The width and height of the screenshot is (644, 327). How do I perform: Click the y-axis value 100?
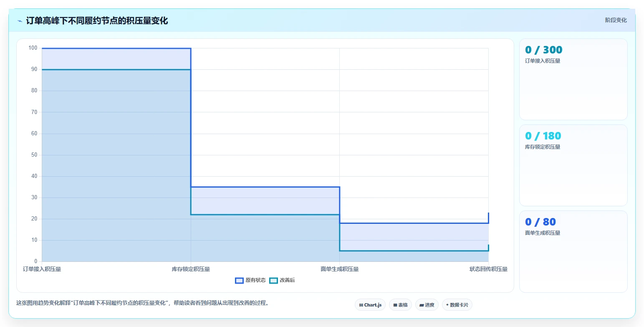(33, 48)
